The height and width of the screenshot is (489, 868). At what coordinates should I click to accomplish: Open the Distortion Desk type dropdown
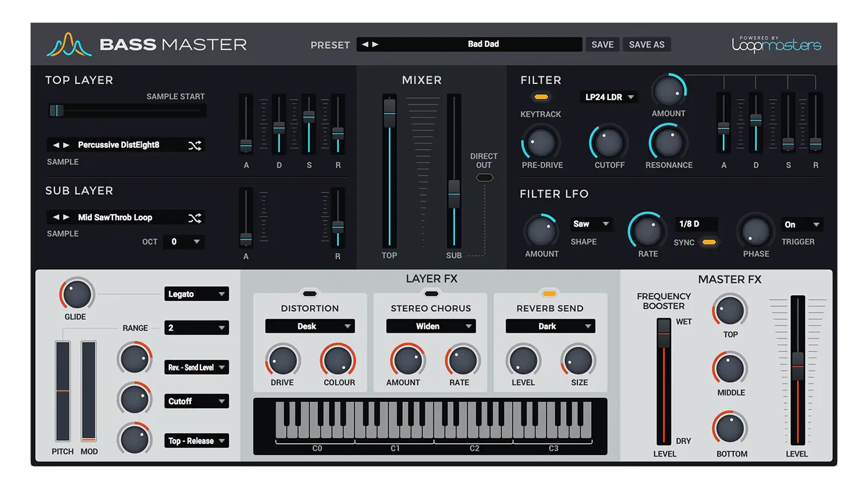[309, 326]
